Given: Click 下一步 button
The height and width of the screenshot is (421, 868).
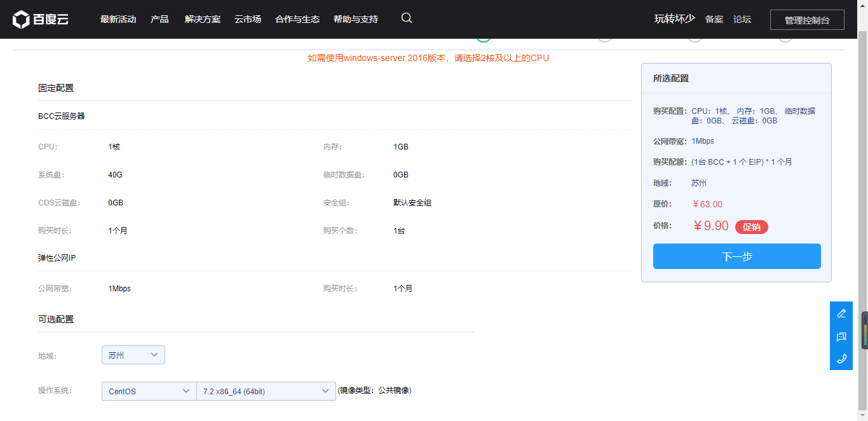Looking at the screenshot, I should pyautogui.click(x=737, y=256).
